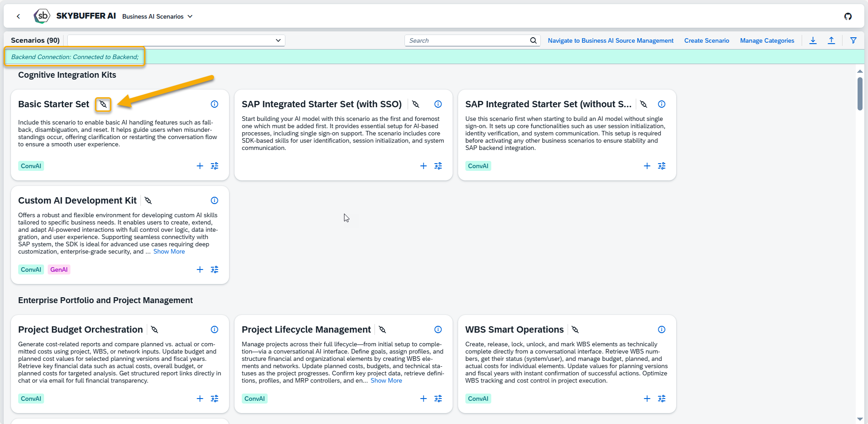The width and height of the screenshot is (868, 424).
Task: Click ConvAI tag on Basic Starter Set
Action: tap(31, 166)
